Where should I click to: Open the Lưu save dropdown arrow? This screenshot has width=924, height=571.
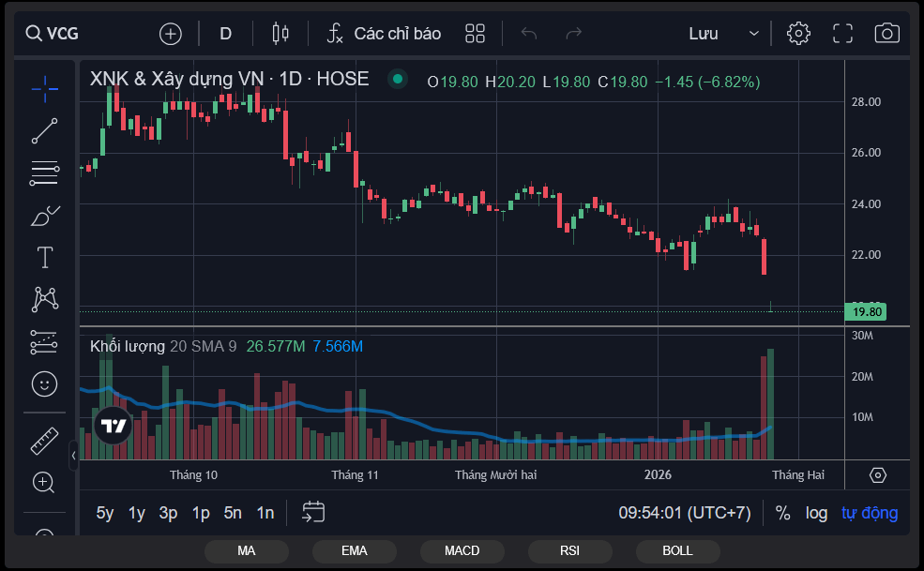[754, 34]
